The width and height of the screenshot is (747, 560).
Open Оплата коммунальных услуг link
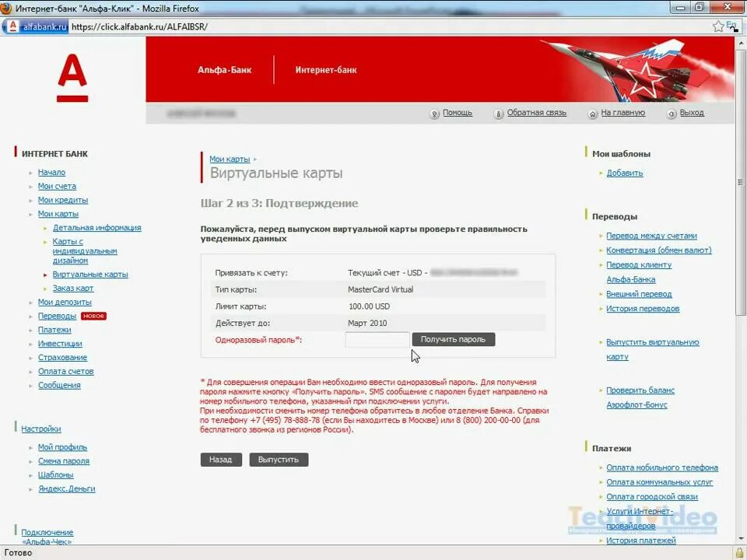(x=659, y=482)
